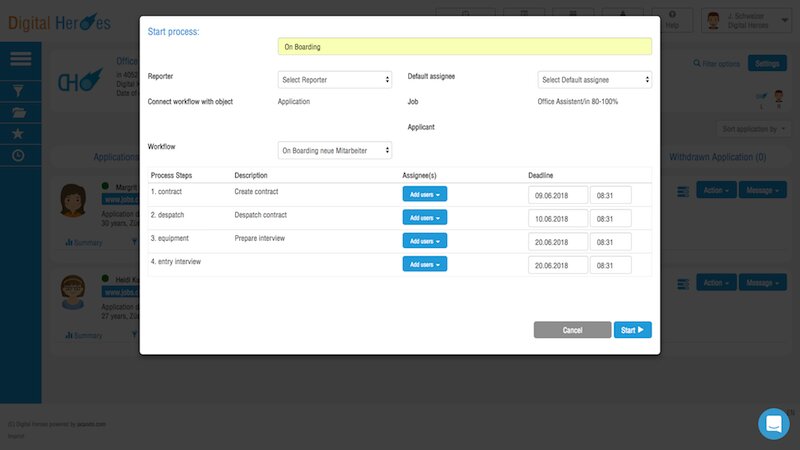Open the J. Schweizer user account menu

(x=744, y=19)
